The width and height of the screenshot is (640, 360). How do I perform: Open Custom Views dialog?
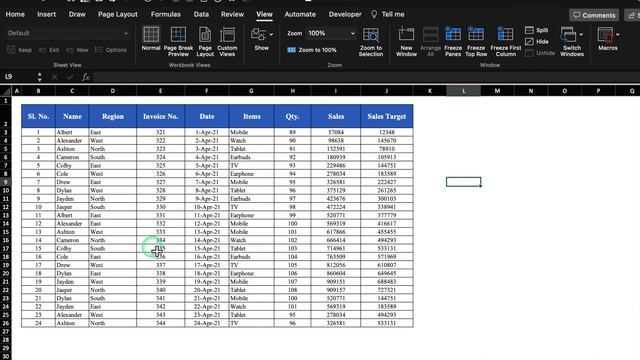click(227, 42)
